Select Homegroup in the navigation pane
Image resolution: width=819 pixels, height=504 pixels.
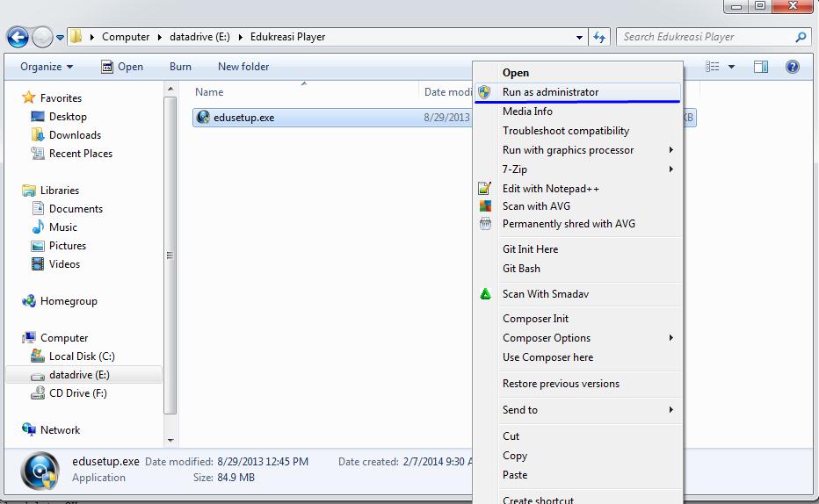click(69, 301)
